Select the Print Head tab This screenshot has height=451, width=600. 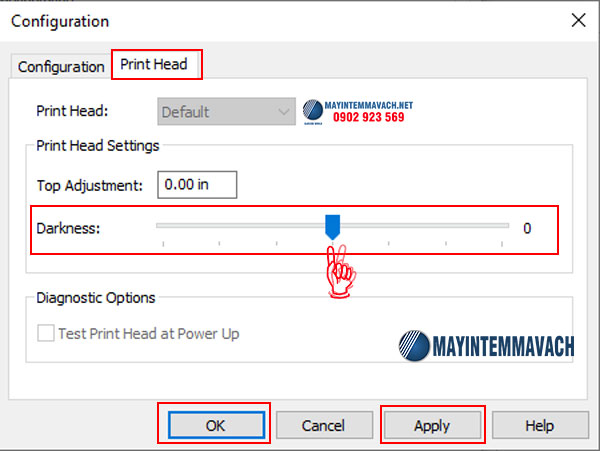156,65
